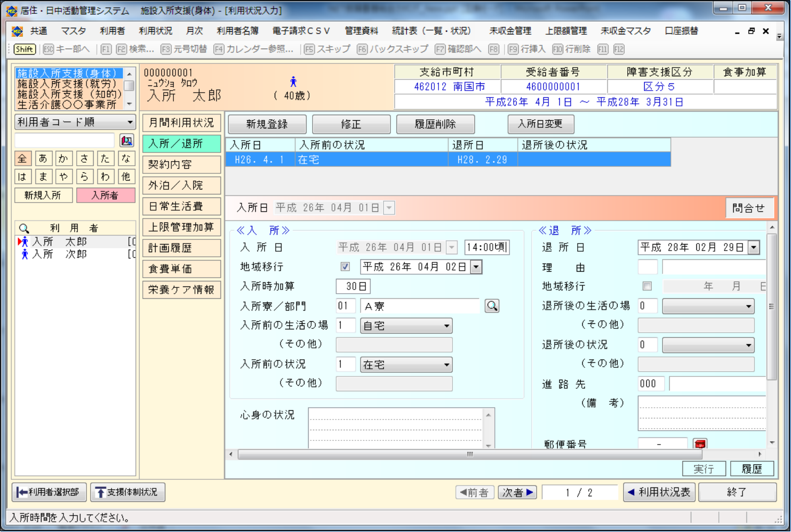Toggle the pink 入所者 filter button
Image resolution: width=791 pixels, height=532 pixels.
(105, 195)
